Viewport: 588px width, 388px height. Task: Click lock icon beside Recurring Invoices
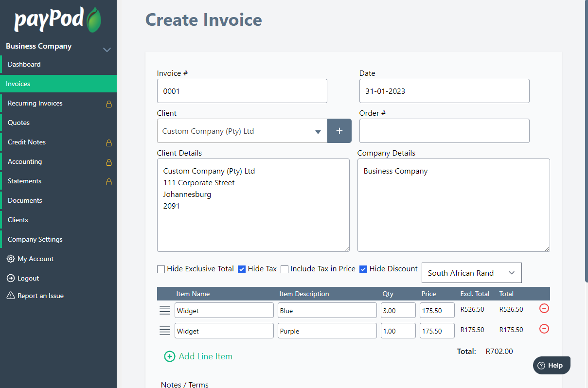(x=109, y=104)
